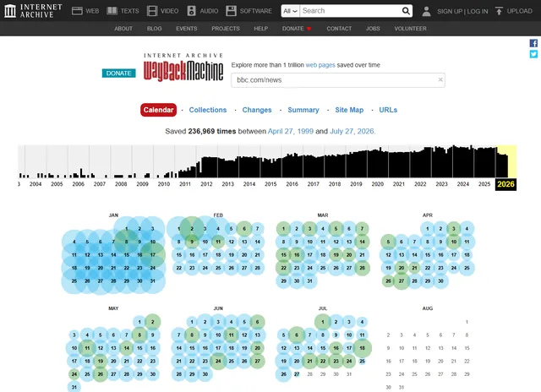Click SIGN UP | LOG IN
The image size is (541, 392).
click(x=462, y=11)
